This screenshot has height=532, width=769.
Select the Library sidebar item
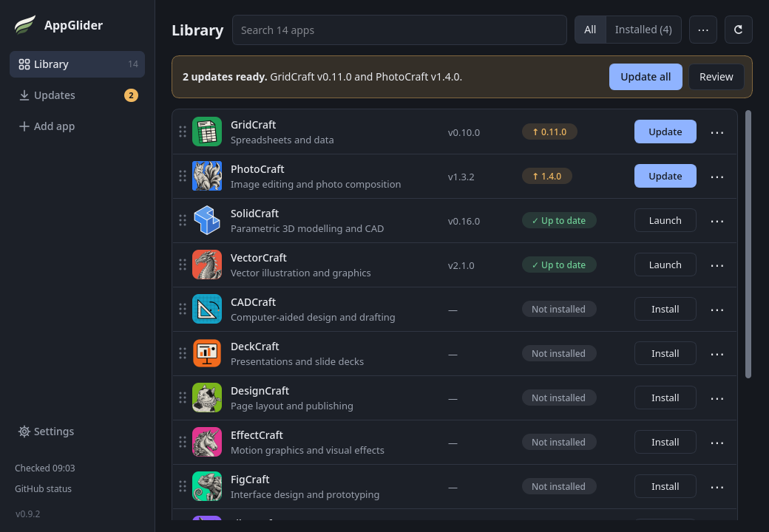pos(77,64)
